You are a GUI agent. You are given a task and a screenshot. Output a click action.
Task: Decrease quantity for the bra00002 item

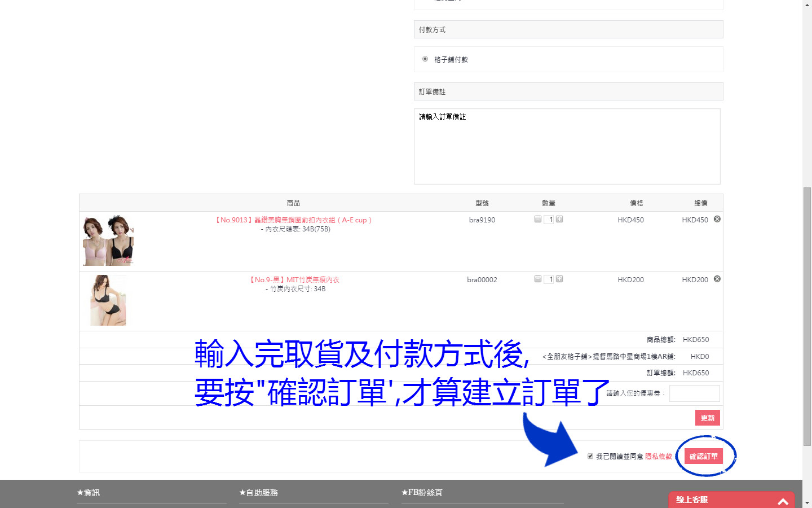(538, 279)
